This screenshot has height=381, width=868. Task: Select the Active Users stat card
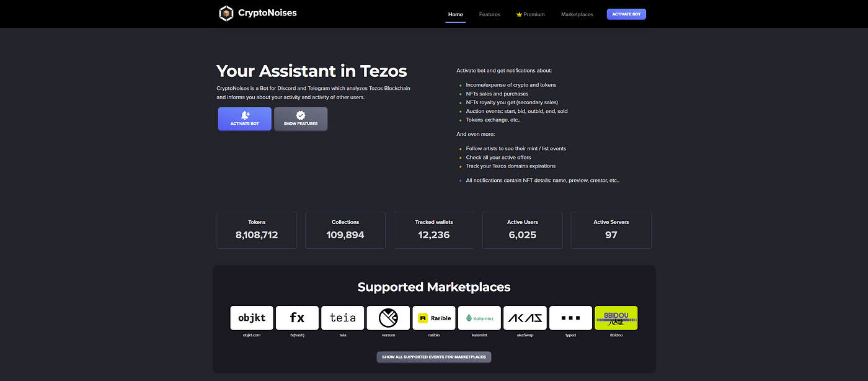(522, 230)
